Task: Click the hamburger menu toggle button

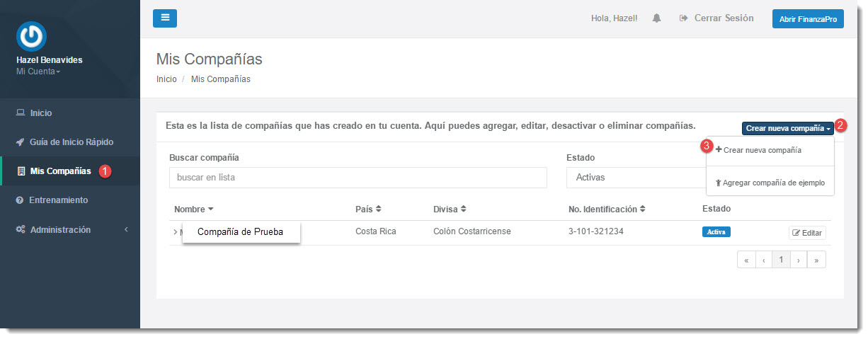Action: coord(165,18)
